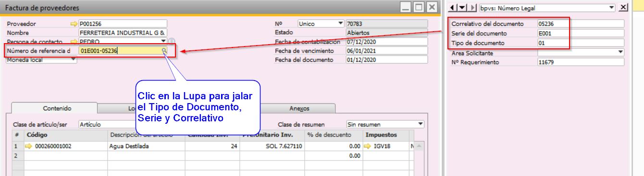This screenshot has height=176, width=644.
Task: Open Proveedor link arrow next to P001256
Action: [x=74, y=23]
